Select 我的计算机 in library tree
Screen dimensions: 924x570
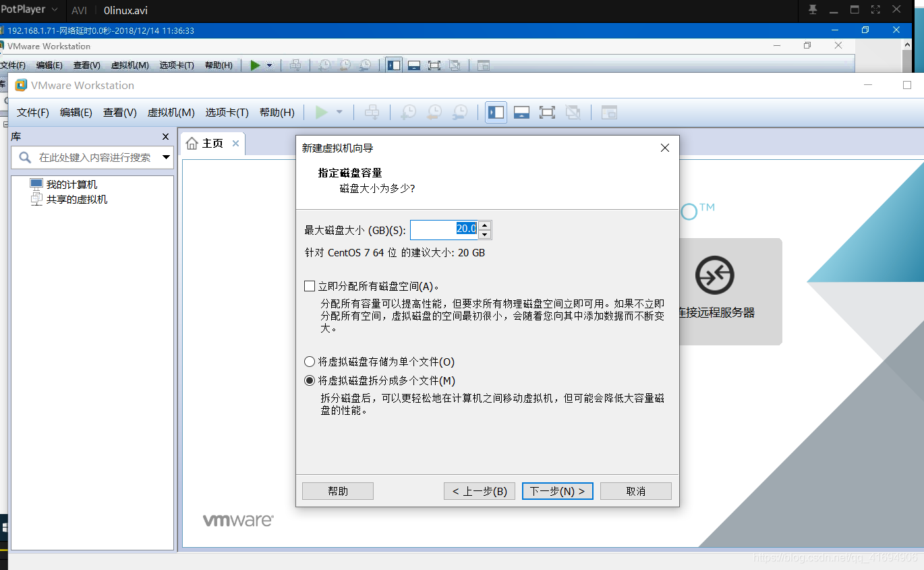(x=71, y=184)
